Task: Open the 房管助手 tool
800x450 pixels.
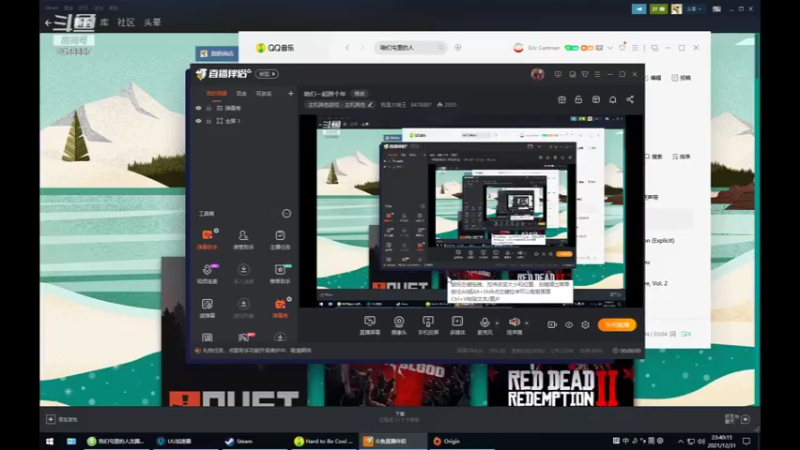Action: point(243,239)
